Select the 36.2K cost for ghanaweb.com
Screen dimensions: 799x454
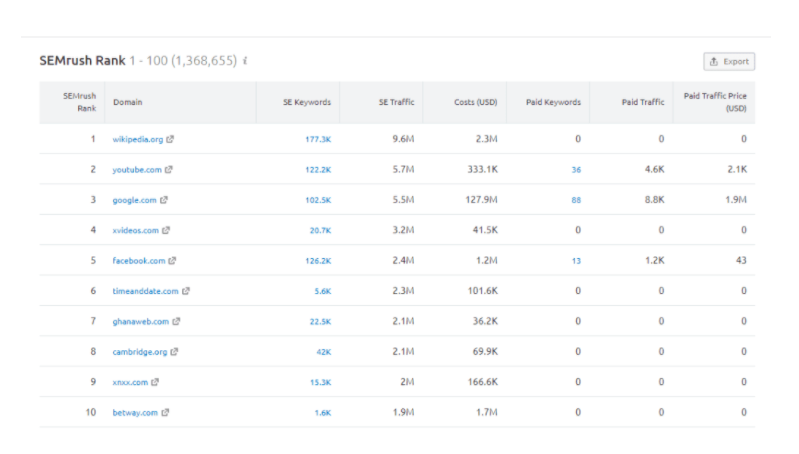click(485, 321)
